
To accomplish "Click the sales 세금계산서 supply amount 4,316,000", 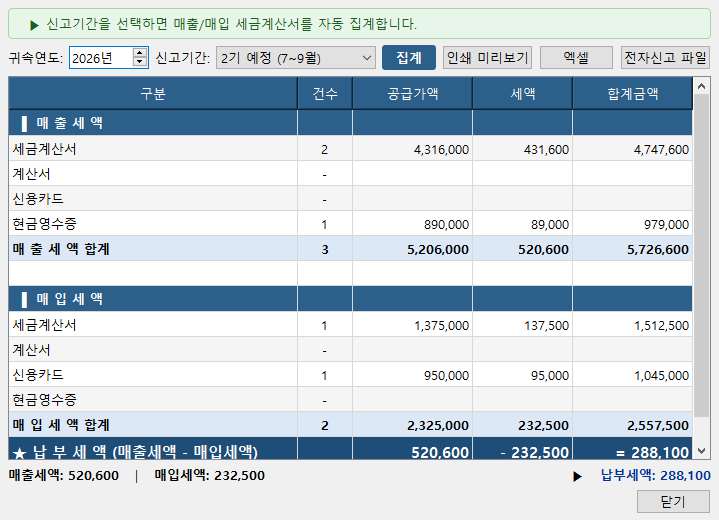I will (412, 149).
